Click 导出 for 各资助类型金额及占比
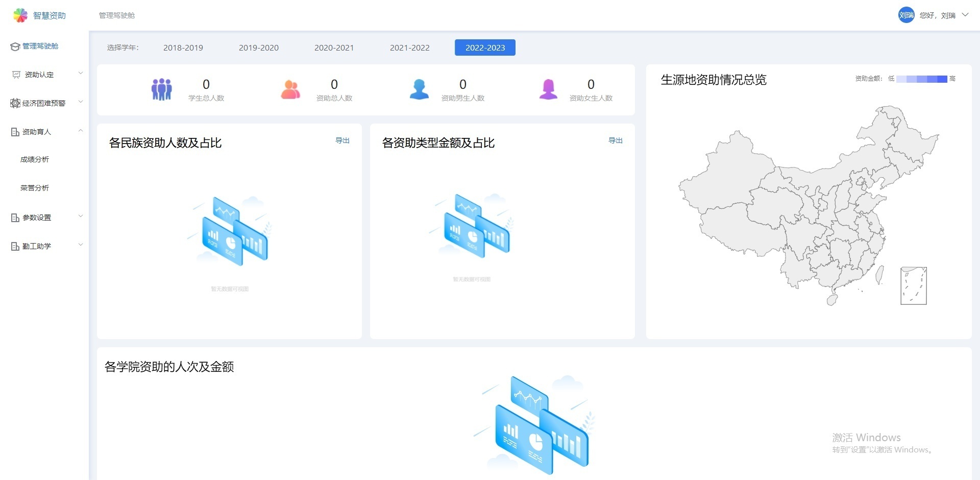The height and width of the screenshot is (480, 980). 615,140
